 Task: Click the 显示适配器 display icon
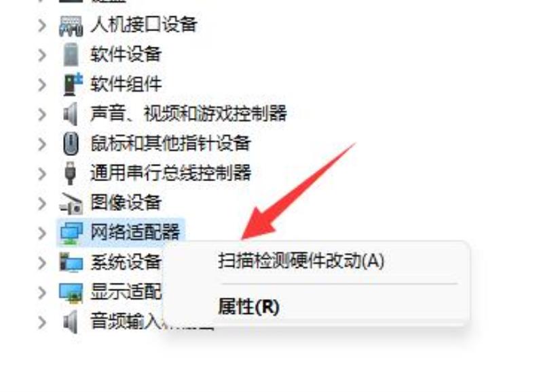point(71,293)
